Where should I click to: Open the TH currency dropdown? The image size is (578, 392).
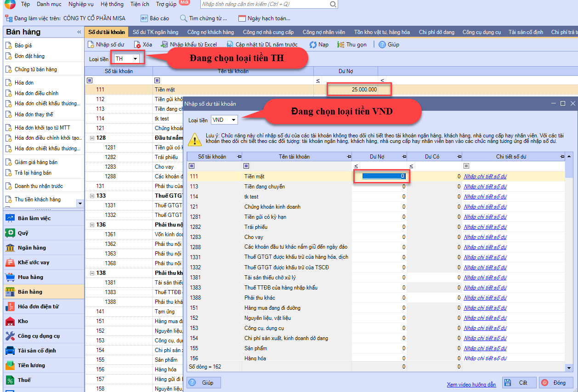tap(135, 59)
